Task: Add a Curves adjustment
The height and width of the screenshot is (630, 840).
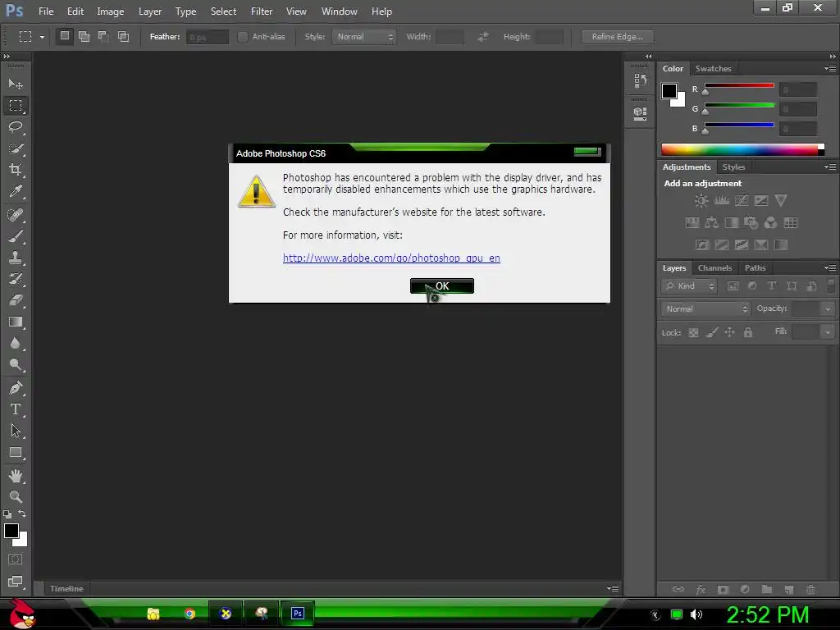Action: (742, 201)
